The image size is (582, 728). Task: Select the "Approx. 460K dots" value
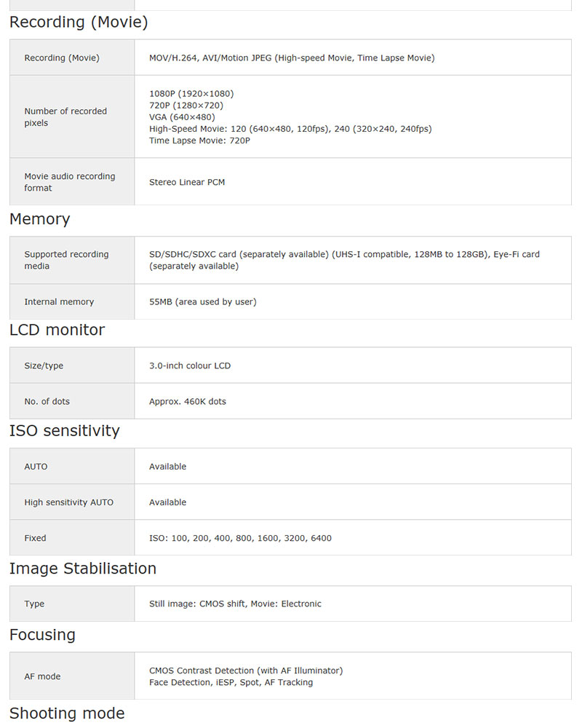click(x=188, y=402)
